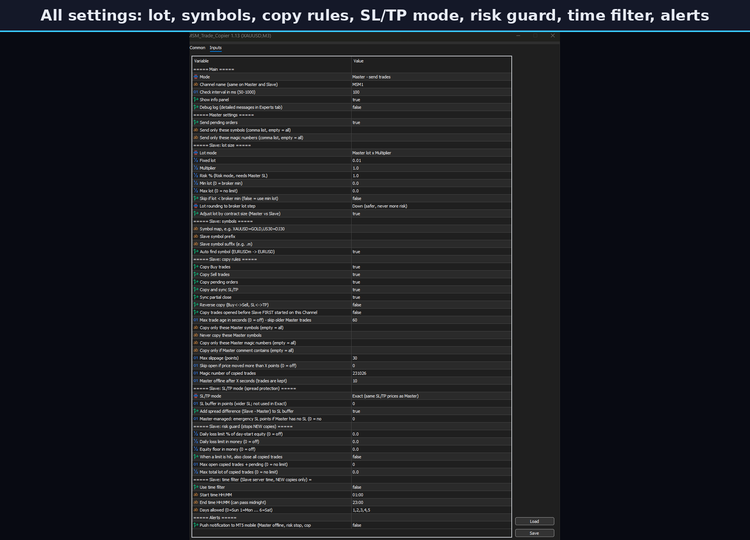Click the fraction icon beside Multiplier
The image size is (750, 540).
196,168
